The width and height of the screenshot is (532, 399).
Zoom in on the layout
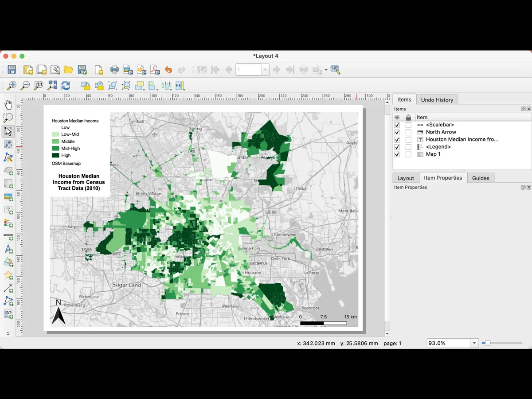[x=12, y=86]
